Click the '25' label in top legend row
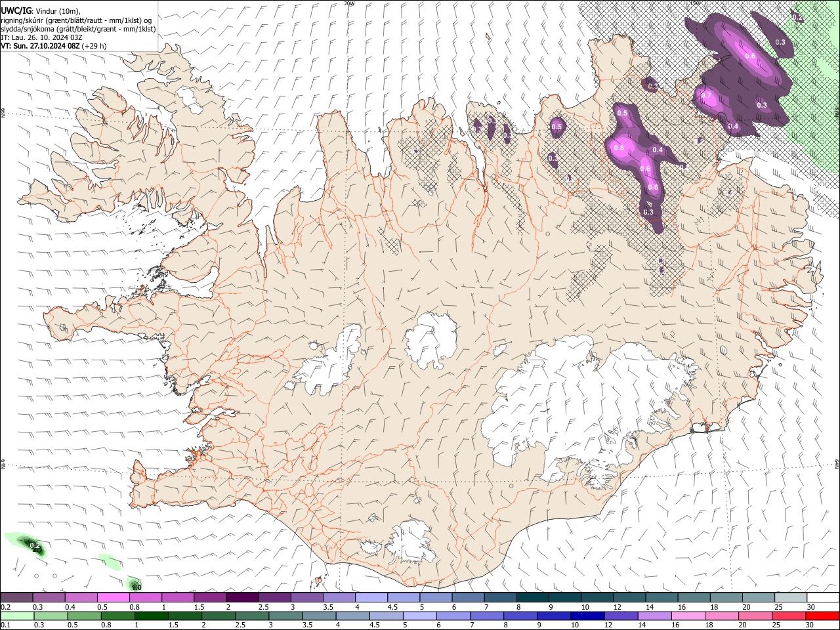840x630 pixels. click(779, 607)
